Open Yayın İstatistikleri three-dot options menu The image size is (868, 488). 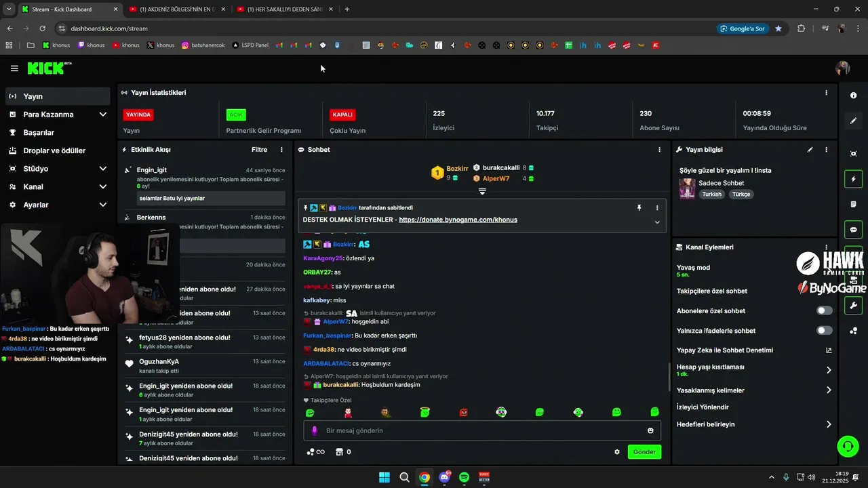[826, 93]
